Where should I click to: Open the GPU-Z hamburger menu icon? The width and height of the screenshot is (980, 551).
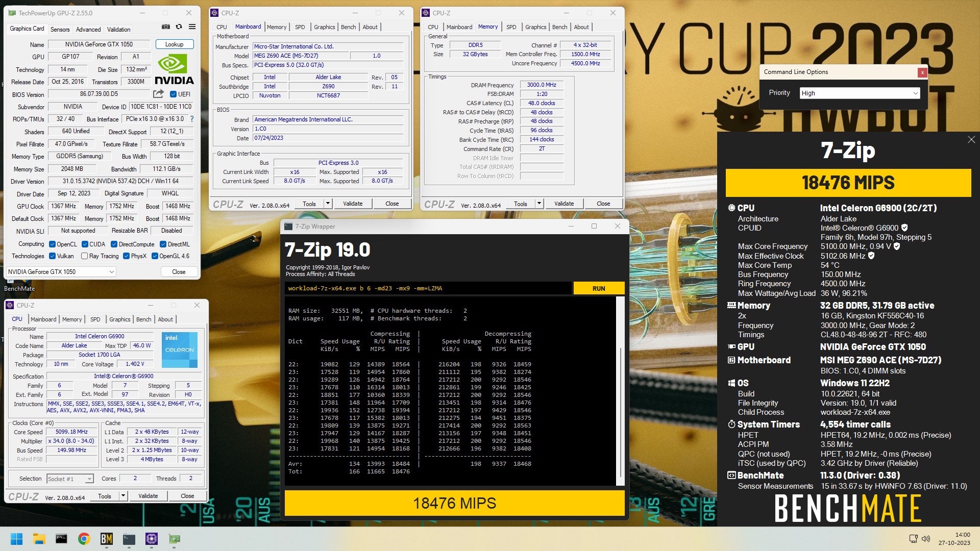point(192,27)
